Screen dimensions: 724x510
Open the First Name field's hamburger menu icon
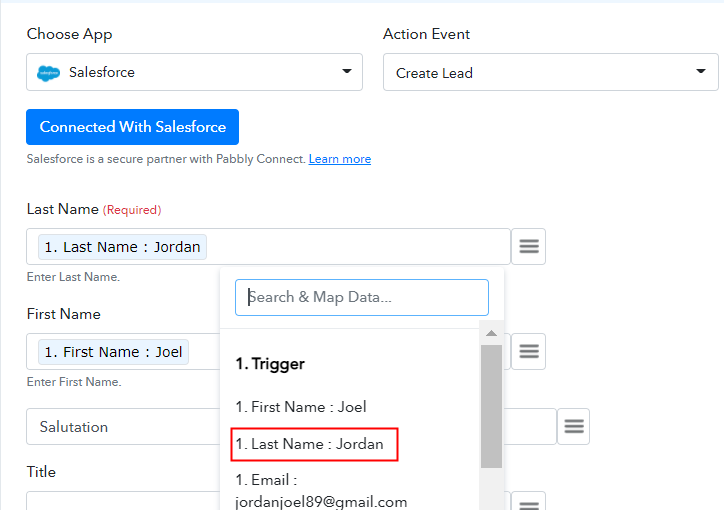(x=529, y=352)
